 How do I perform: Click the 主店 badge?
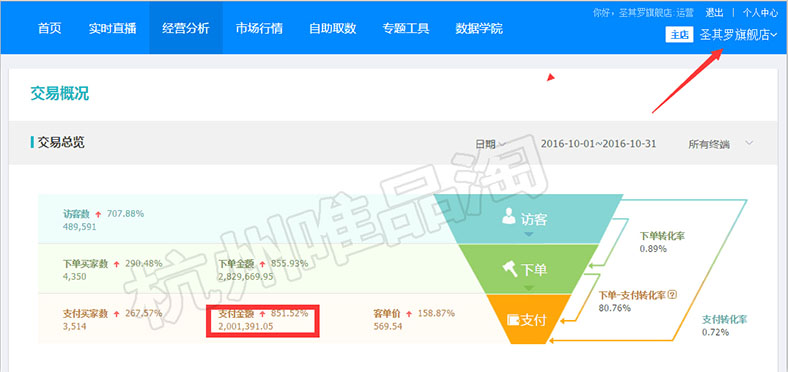click(679, 35)
